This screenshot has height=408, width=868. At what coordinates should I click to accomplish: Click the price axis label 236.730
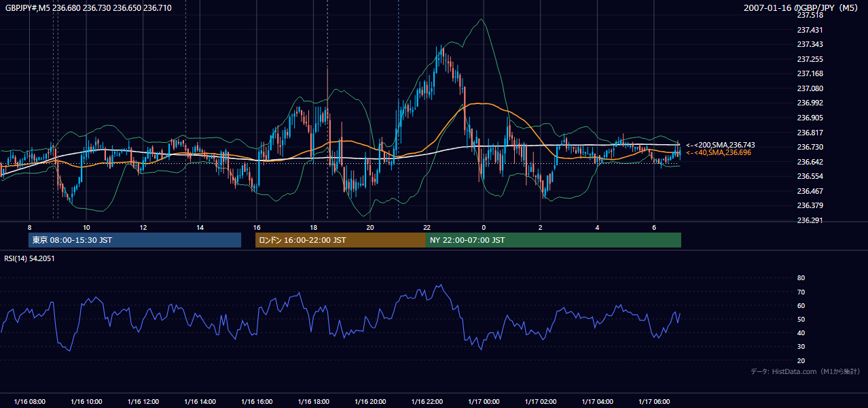pos(810,147)
